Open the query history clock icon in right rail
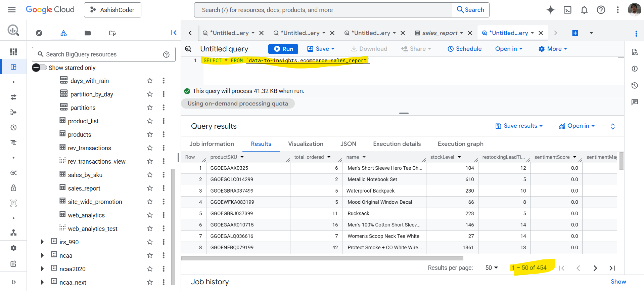The image size is (644, 291). [x=634, y=85]
